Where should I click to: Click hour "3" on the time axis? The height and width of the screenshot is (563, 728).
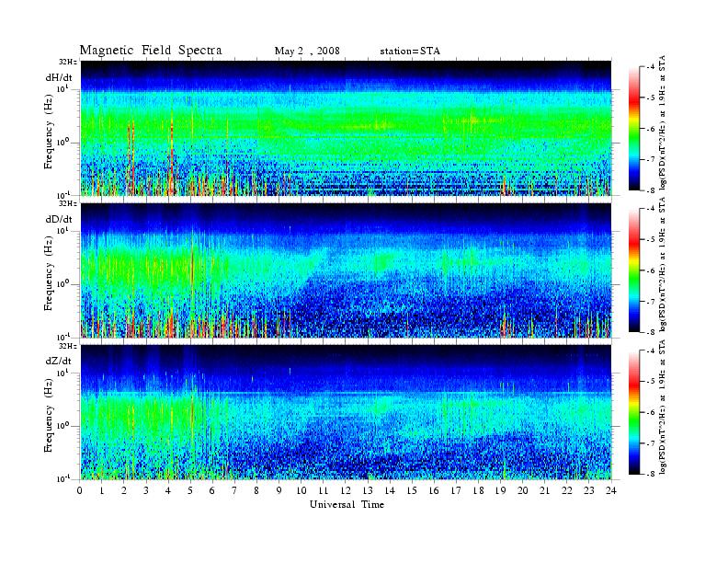point(146,491)
